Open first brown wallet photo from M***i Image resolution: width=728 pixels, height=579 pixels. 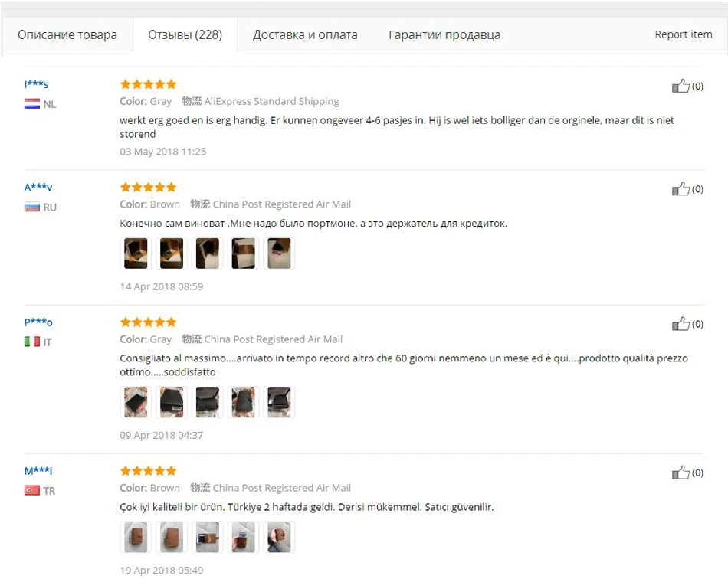pyautogui.click(x=136, y=537)
